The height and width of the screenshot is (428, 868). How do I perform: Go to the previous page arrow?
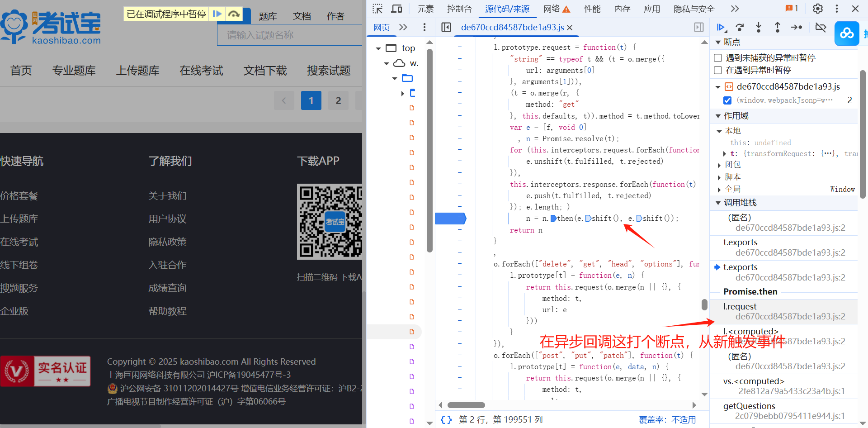pyautogui.click(x=284, y=100)
